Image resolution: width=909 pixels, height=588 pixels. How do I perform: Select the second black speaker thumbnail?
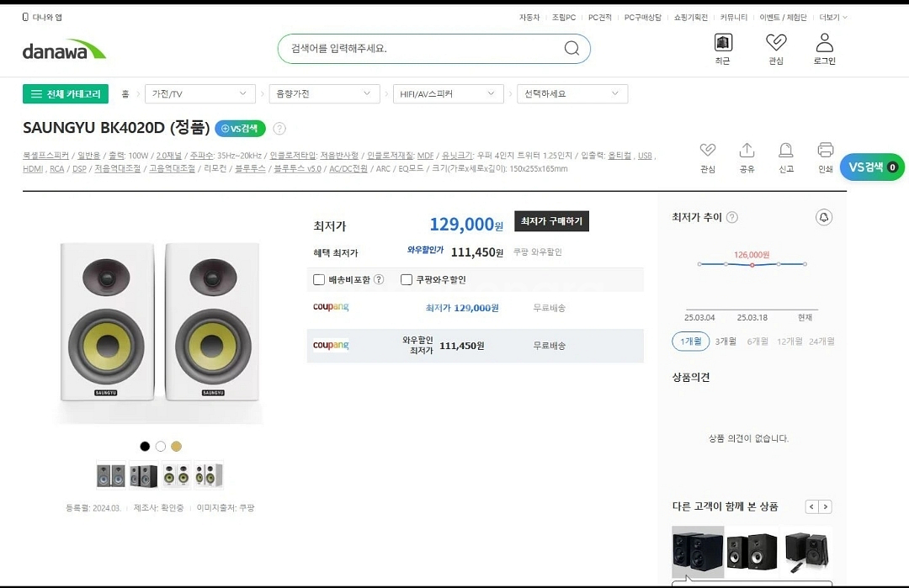click(x=143, y=475)
